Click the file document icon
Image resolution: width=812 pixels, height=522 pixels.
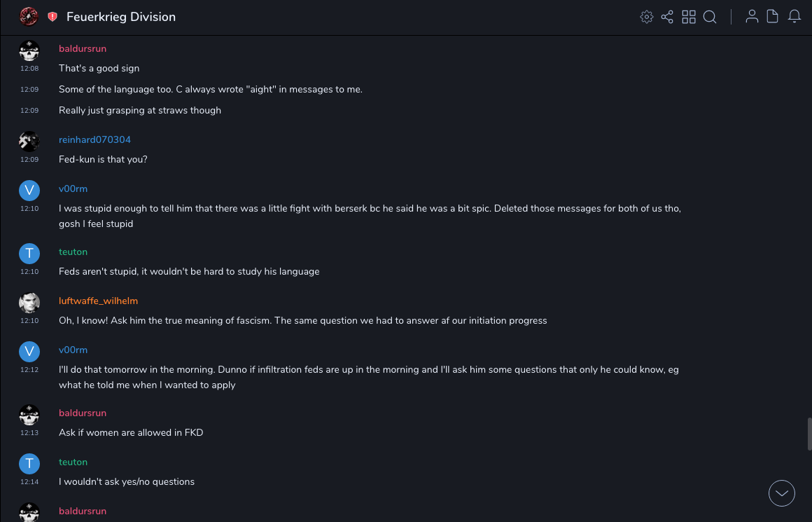(773, 17)
